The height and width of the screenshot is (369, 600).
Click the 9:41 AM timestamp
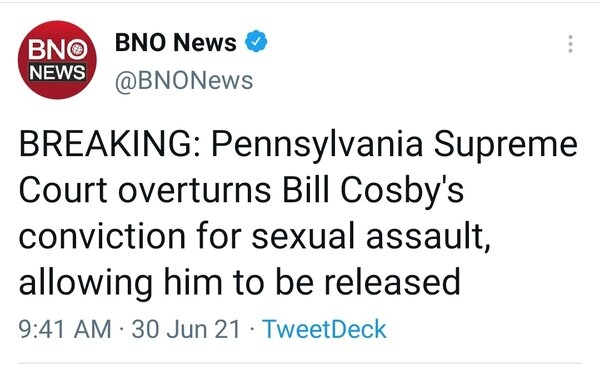[x=65, y=329]
